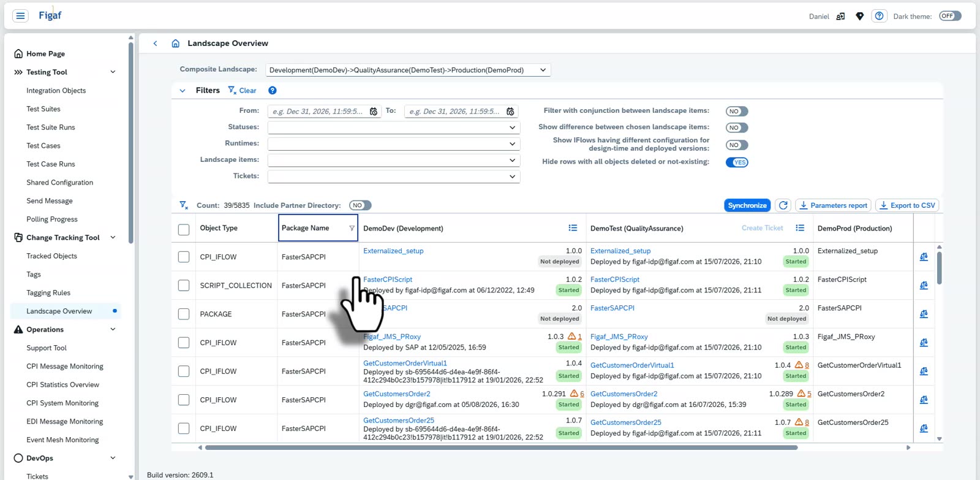Screen dimensions: 980x480
Task: Toggle the Dark theme switch
Action: [950, 16]
